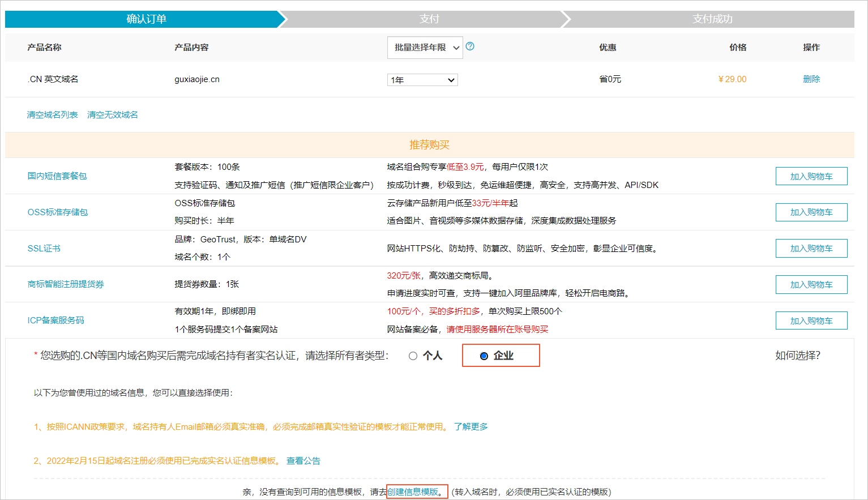This screenshot has width=868, height=500.
Task: Click 了解更多 link
Action: [471, 426]
